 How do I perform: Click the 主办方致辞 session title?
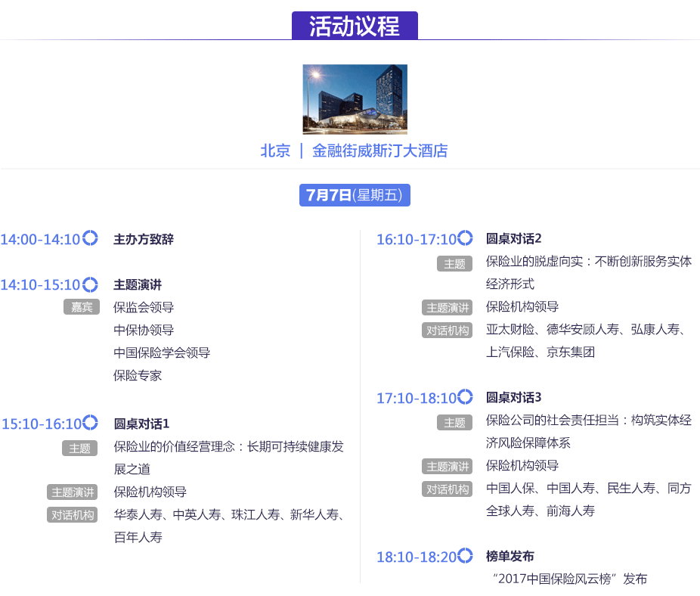click(144, 240)
